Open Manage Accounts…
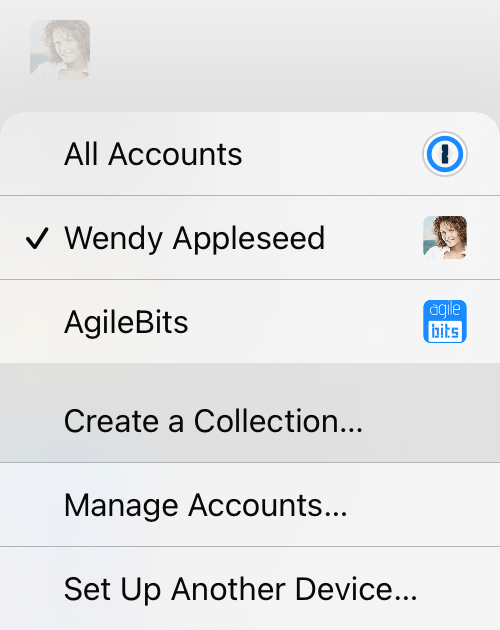 [250, 505]
